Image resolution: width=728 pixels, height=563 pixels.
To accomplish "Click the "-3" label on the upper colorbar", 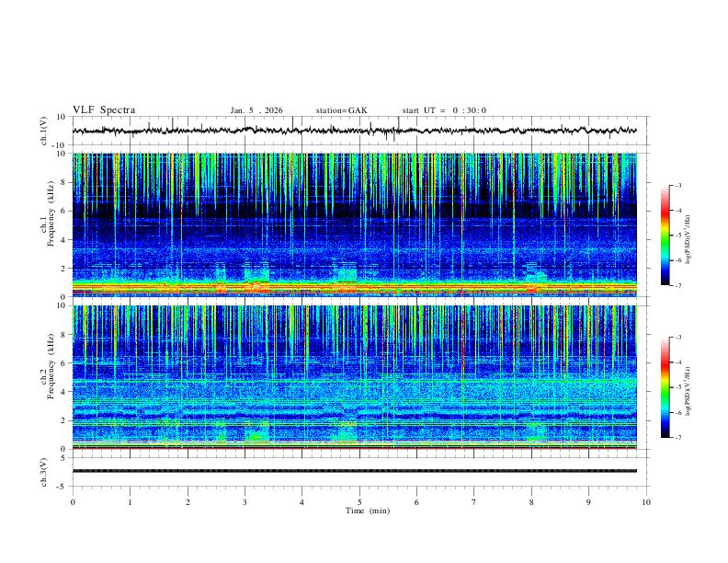I will pyautogui.click(x=677, y=185).
